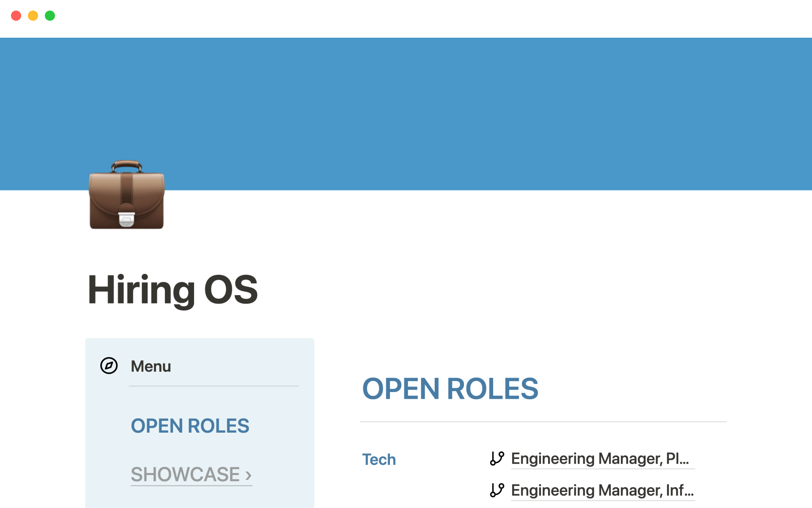Screen dimensions: 812x508
Task: Click the Hiring OS page title
Action: (x=173, y=290)
